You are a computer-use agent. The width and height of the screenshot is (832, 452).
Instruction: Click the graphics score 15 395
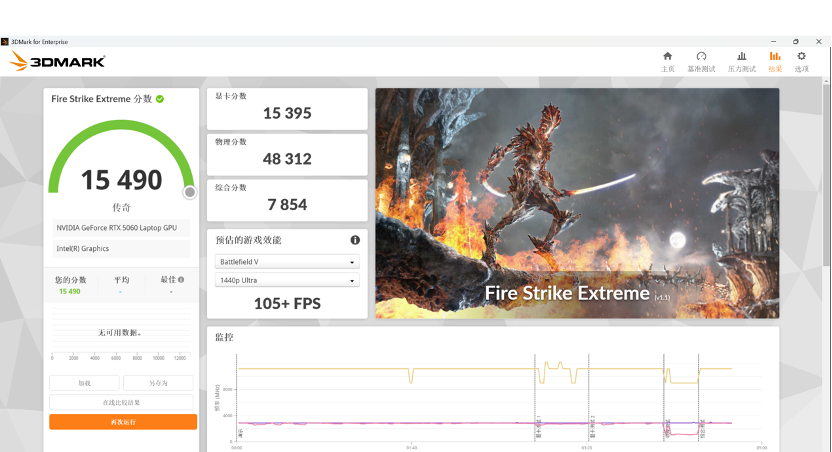coord(287,113)
